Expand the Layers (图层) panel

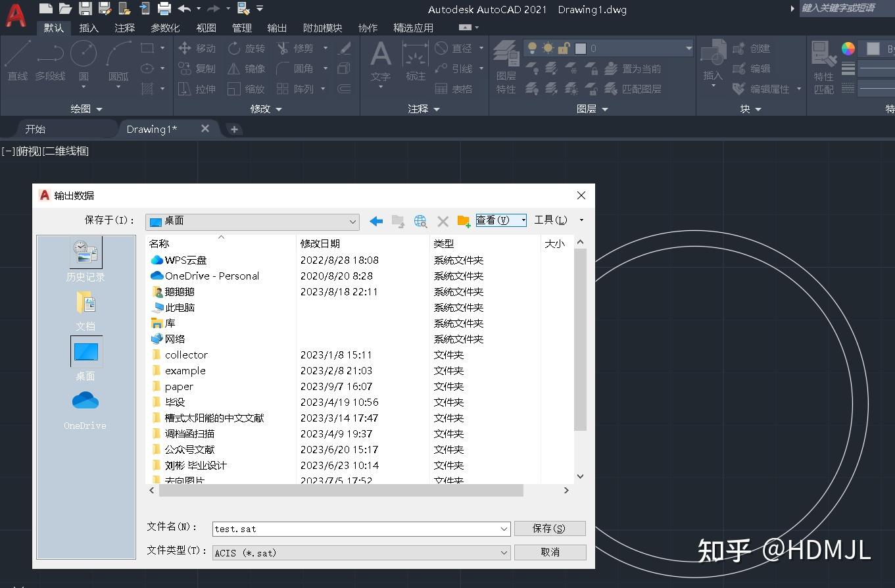(593, 109)
